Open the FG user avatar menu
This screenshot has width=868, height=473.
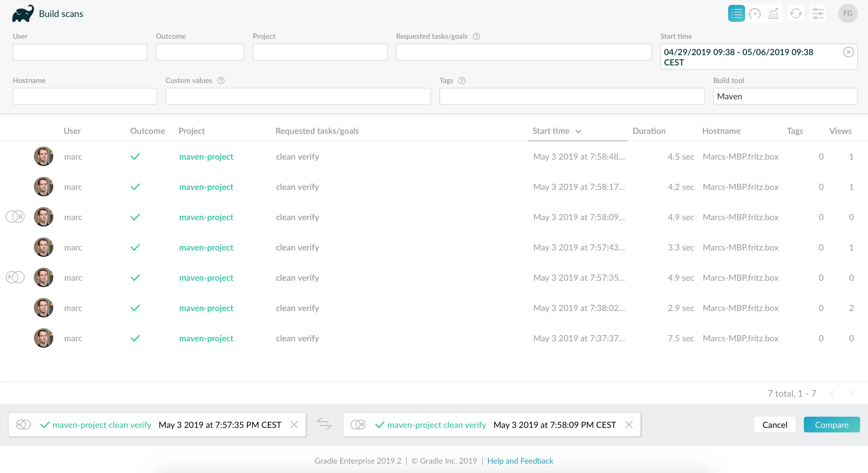tap(848, 14)
